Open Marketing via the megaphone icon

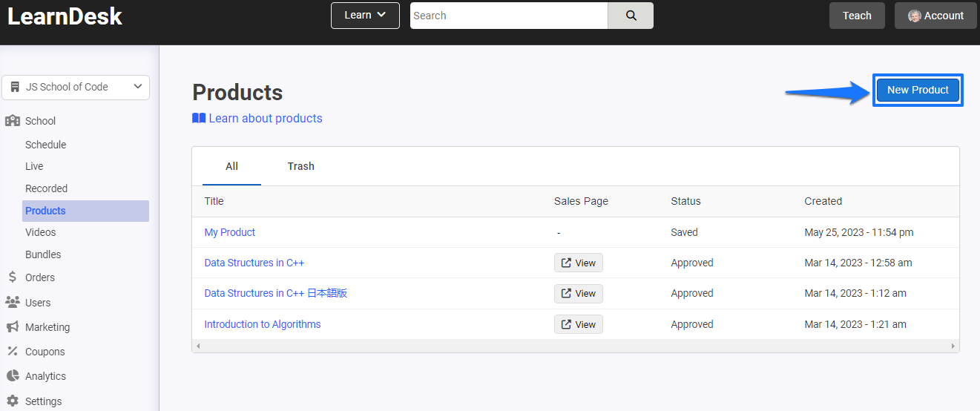tap(13, 327)
